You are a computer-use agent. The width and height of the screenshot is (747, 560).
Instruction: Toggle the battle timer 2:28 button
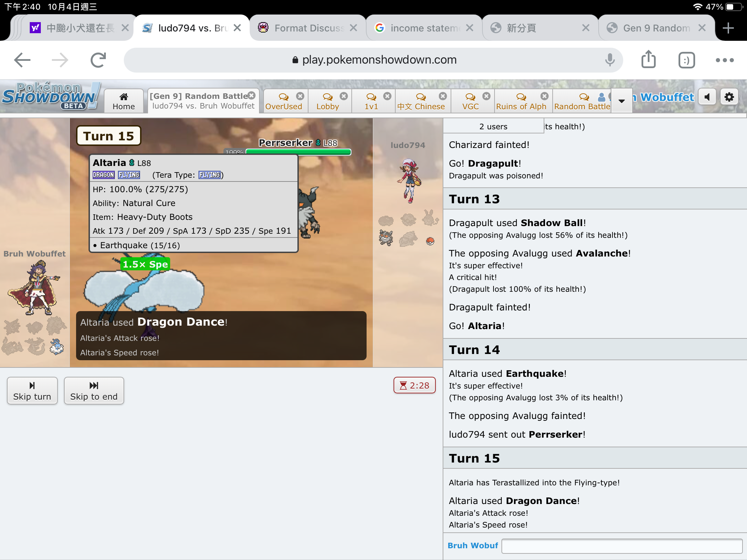(x=414, y=385)
